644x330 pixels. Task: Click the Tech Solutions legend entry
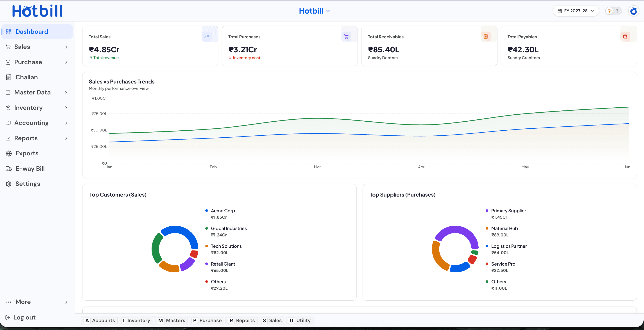coord(224,249)
